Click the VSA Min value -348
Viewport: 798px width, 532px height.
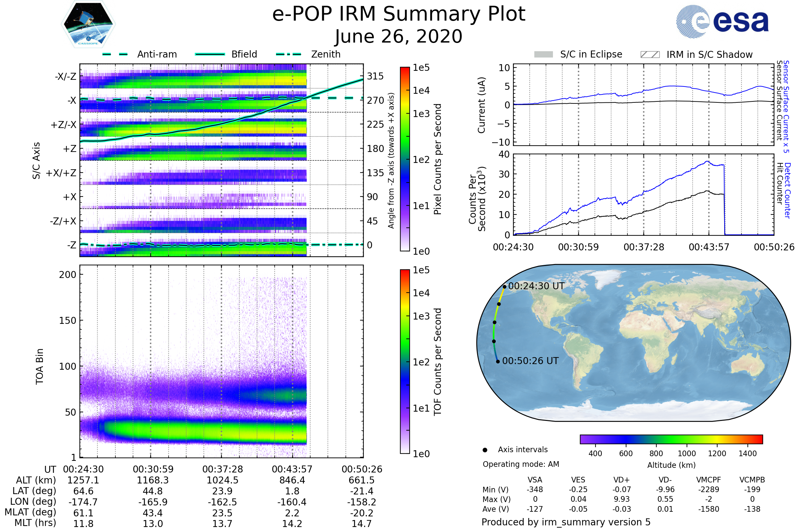tap(535, 489)
